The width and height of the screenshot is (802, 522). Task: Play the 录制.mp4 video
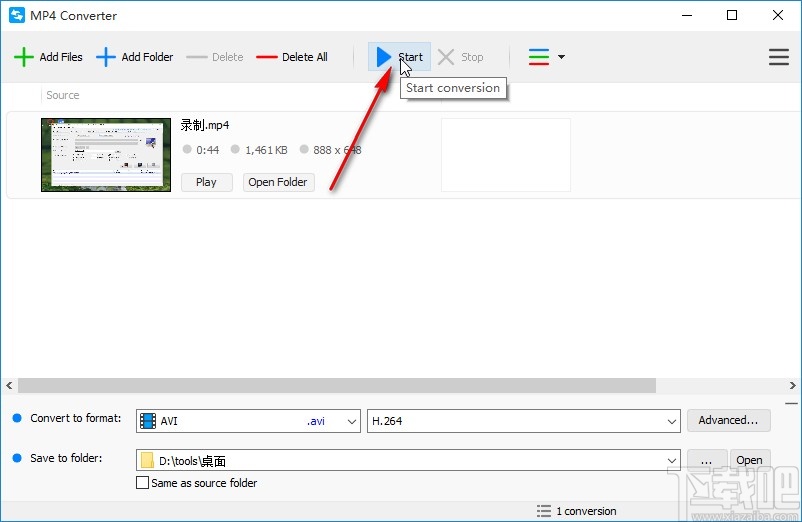207,182
